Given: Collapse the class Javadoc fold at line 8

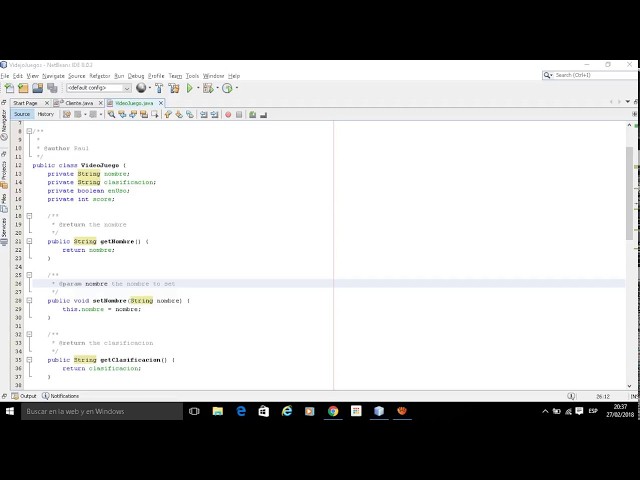Looking at the screenshot, I should [x=29, y=131].
